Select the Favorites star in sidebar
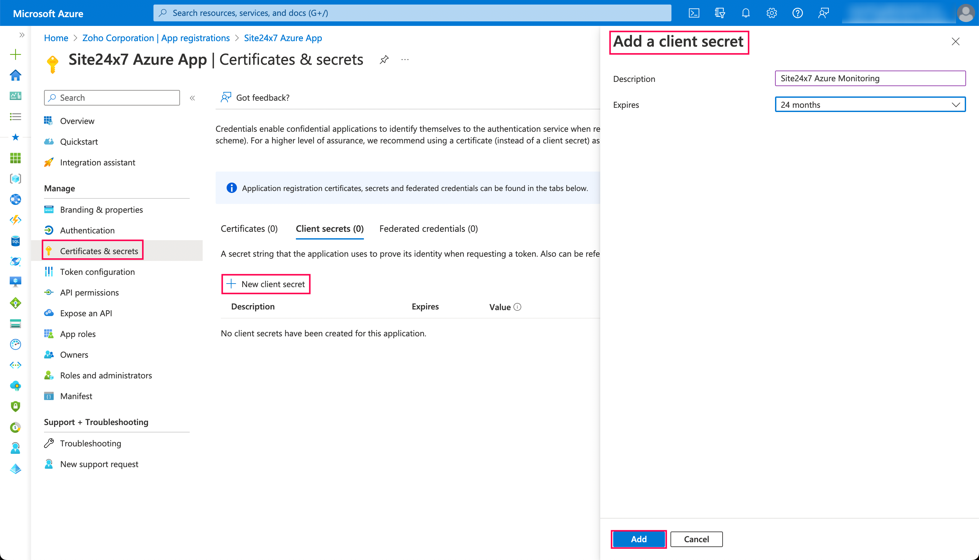The image size is (979, 560). pyautogui.click(x=16, y=137)
